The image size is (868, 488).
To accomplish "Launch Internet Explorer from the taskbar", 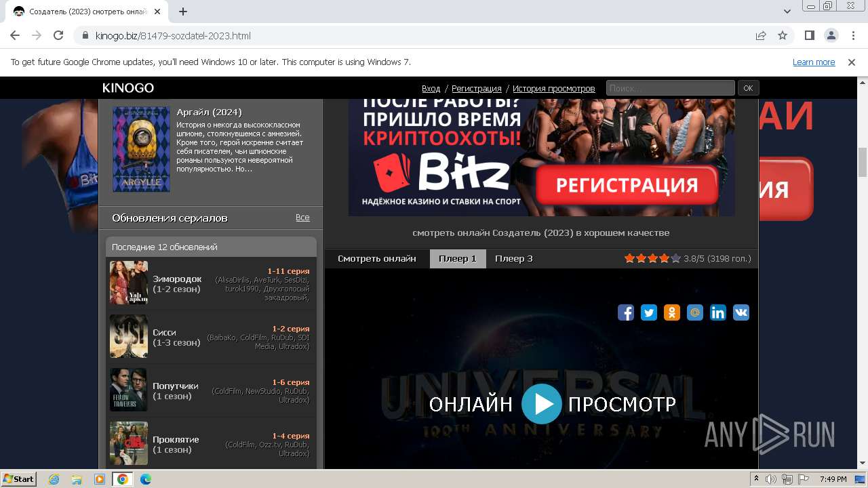I will pyautogui.click(x=54, y=479).
